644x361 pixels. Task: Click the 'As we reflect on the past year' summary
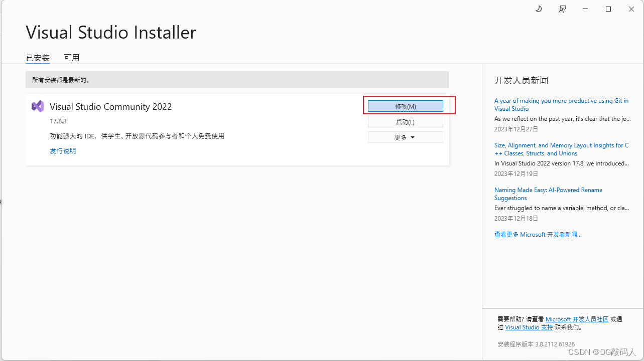point(562,119)
